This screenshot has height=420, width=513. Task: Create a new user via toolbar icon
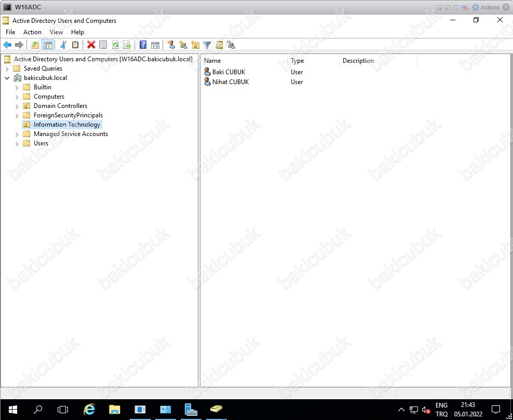[x=171, y=45]
